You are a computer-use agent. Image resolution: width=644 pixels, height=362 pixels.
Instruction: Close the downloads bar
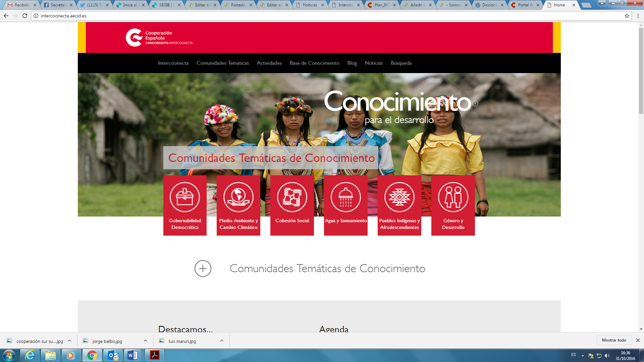click(x=638, y=340)
